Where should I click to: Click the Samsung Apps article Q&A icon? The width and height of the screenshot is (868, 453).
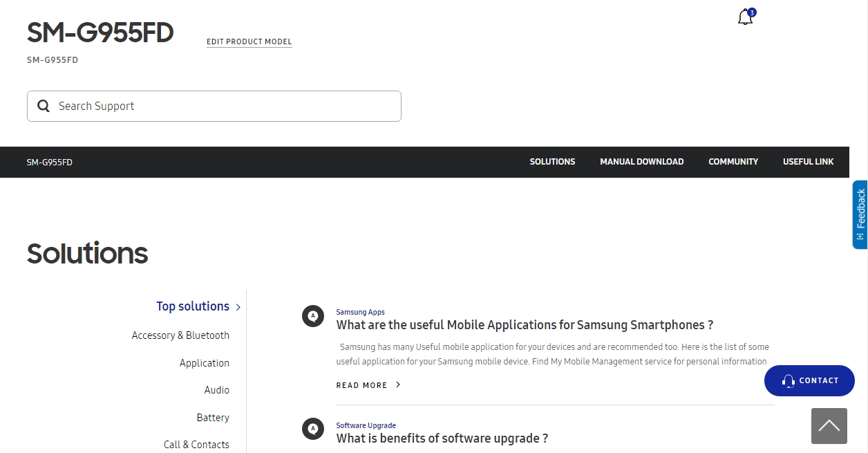(x=313, y=316)
